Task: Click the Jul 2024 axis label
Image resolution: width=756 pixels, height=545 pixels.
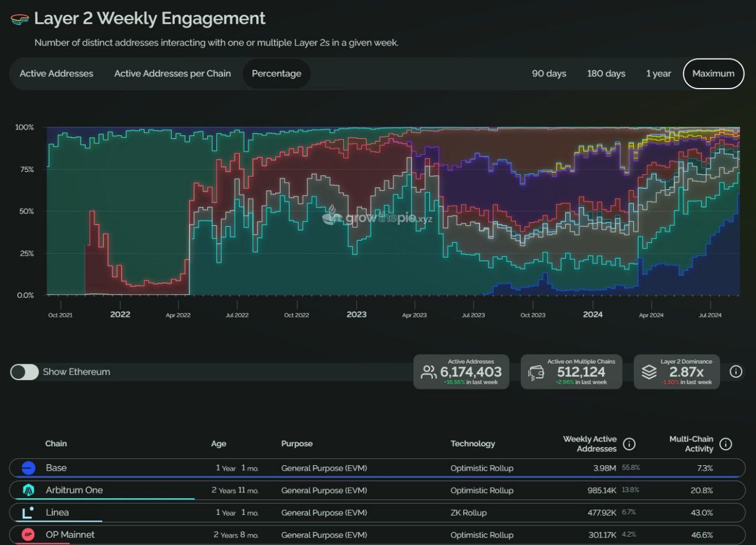Action: 710,315
